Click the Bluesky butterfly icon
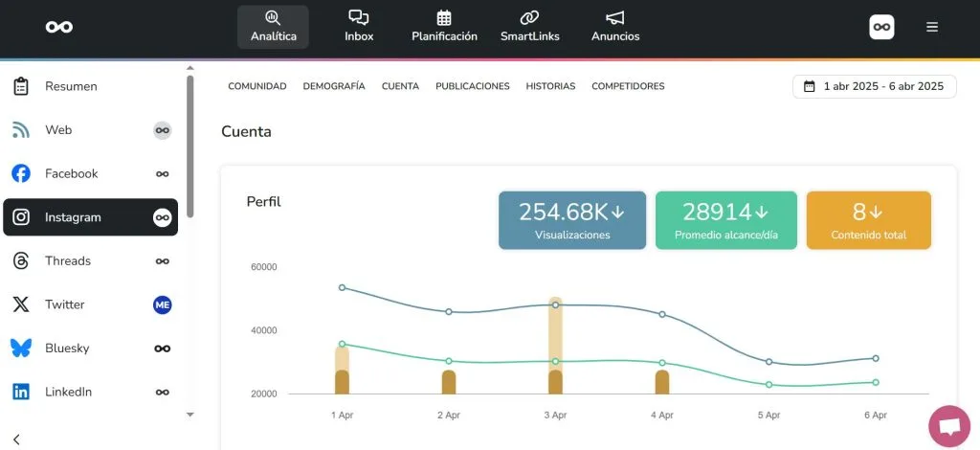Image resolution: width=980 pixels, height=450 pixels. pyautogui.click(x=21, y=349)
